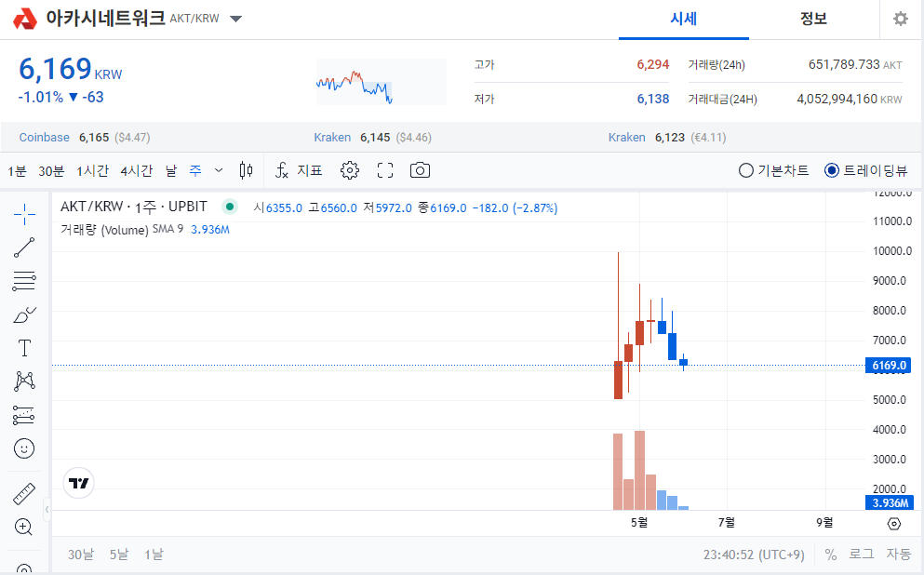
Task: Set interval to 주 weekly
Action: click(x=195, y=171)
